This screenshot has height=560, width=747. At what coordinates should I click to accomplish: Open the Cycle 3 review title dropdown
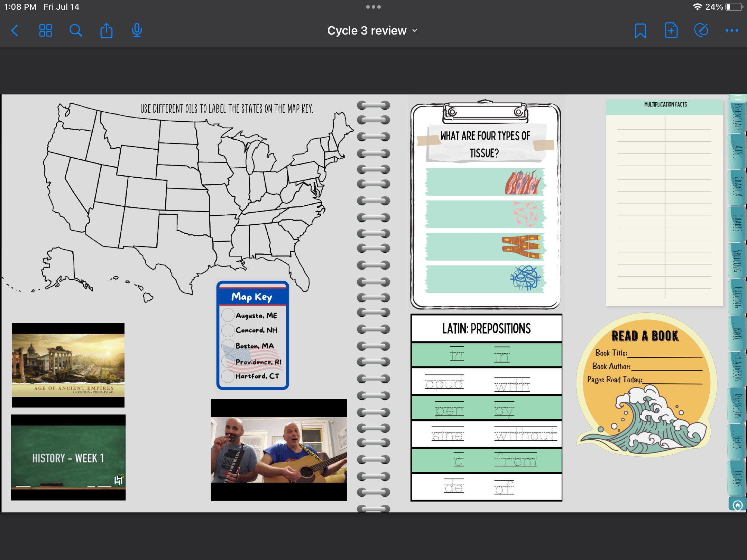[415, 30]
